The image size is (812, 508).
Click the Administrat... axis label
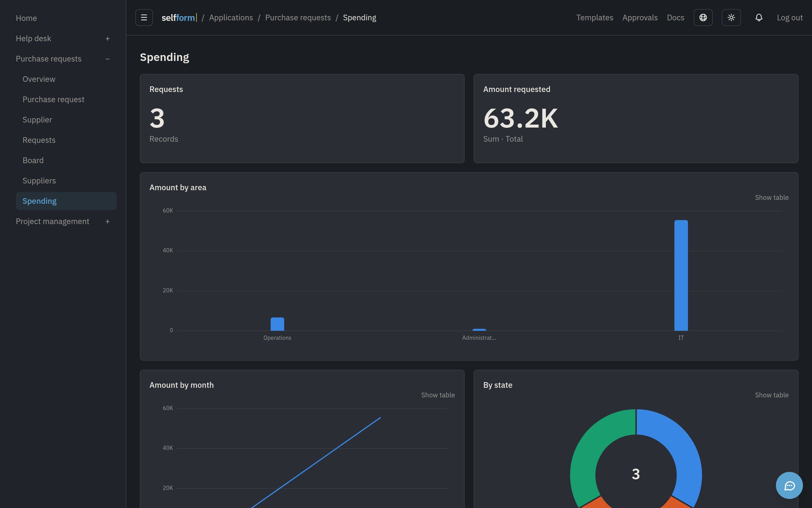point(479,338)
